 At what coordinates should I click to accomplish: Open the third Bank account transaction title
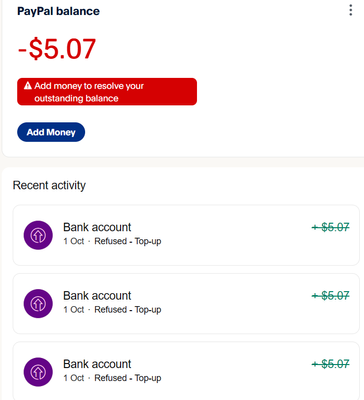click(97, 364)
